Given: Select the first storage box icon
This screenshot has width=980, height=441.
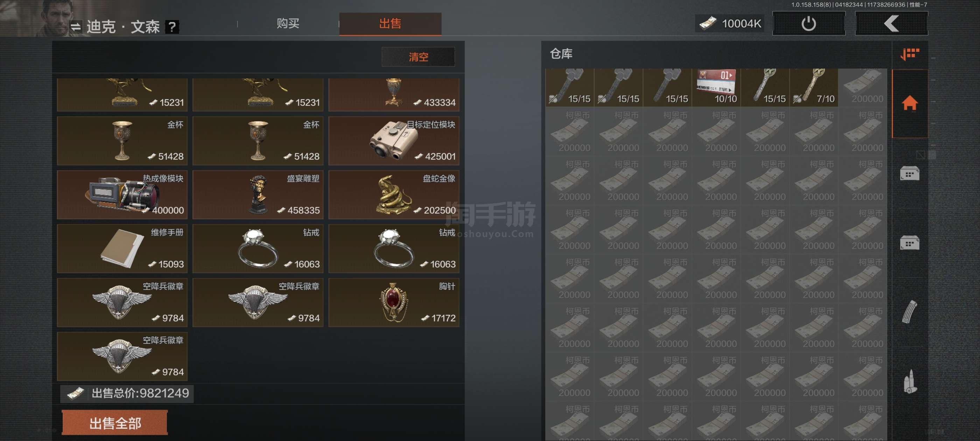Looking at the screenshot, I should 910,174.
